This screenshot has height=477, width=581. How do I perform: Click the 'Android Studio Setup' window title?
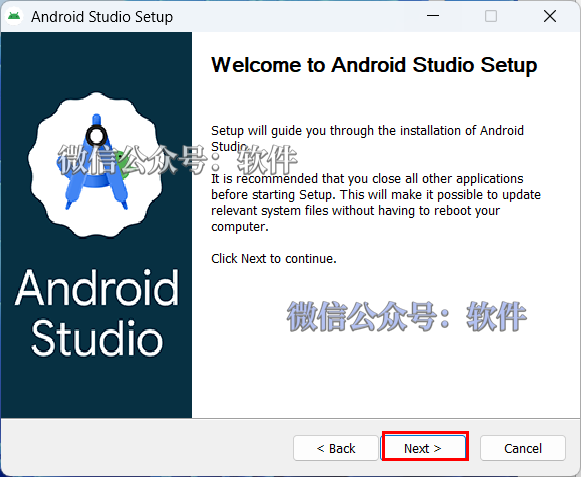(102, 17)
